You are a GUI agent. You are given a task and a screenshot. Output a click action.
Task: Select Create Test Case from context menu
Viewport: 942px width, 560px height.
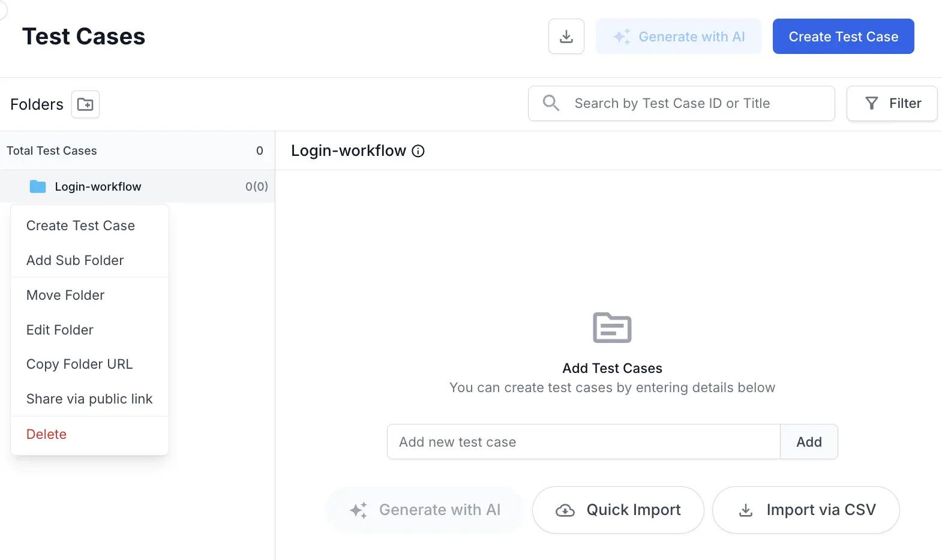[80, 225]
